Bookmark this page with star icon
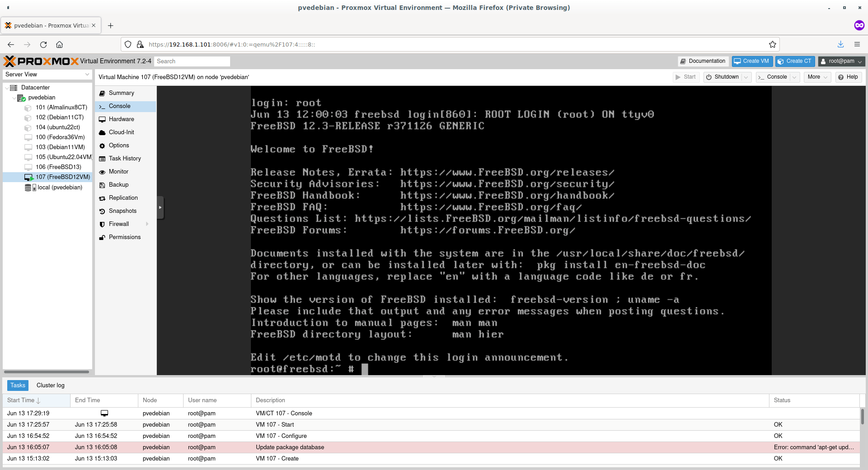This screenshot has width=868, height=470. pyautogui.click(x=772, y=44)
